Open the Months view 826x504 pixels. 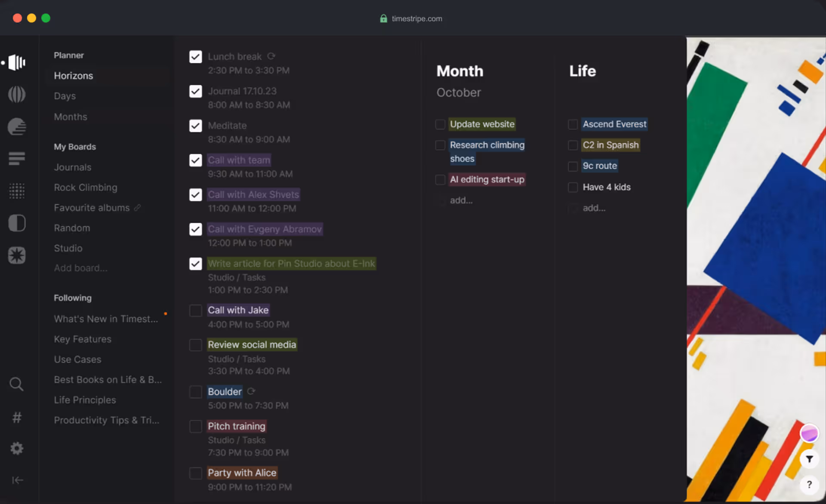(x=70, y=117)
